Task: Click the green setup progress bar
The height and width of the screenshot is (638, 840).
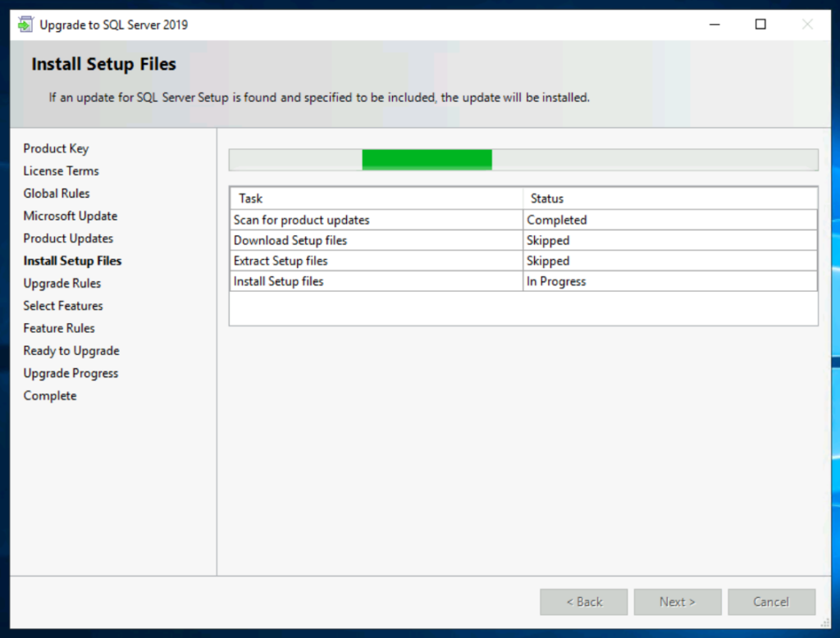Action: (523, 160)
